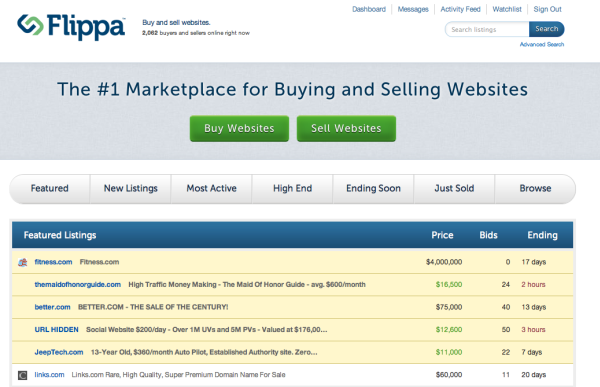The width and height of the screenshot is (600, 387).
Task: Click the Buy Websites button
Action: (239, 129)
